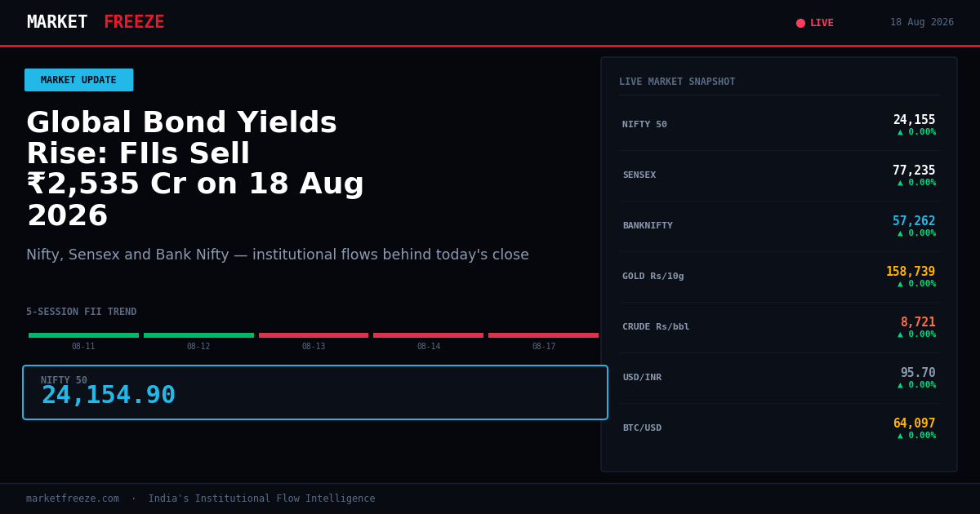The image size is (980, 514).
Task: Select the 08-14 red trend bar
Action: pos(428,335)
